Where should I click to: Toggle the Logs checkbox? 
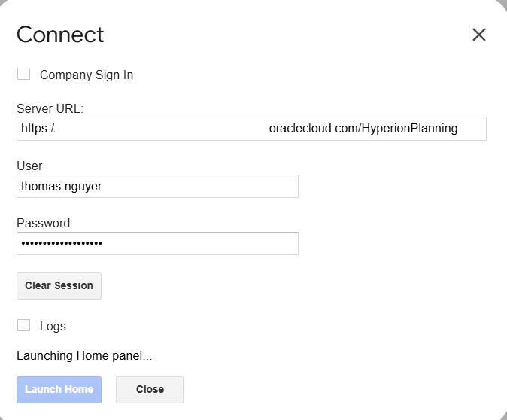(x=24, y=325)
